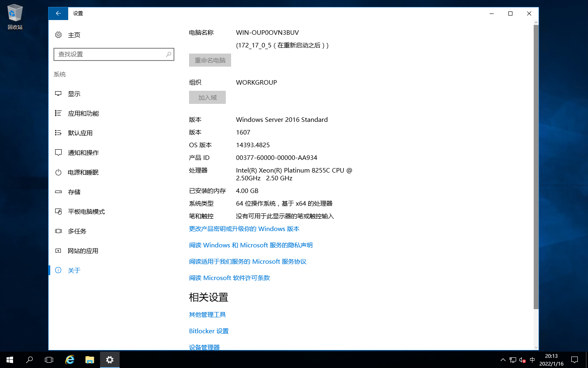Select the Apps and features list icon
This screenshot has width=588, height=368.
click(58, 113)
